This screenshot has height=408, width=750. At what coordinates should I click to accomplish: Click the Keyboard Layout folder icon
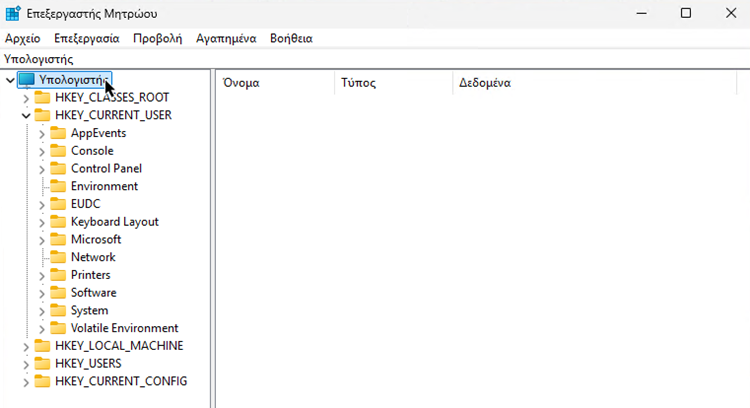(58, 221)
